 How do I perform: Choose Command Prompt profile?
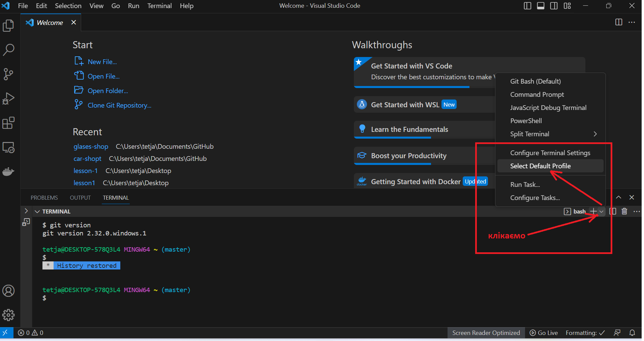(x=550, y=94)
